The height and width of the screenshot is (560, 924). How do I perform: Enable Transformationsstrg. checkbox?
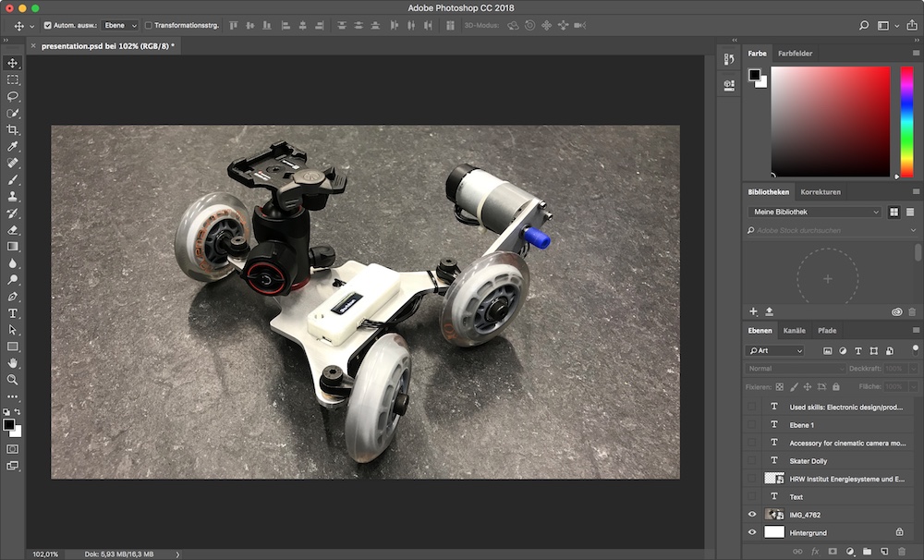pos(149,25)
